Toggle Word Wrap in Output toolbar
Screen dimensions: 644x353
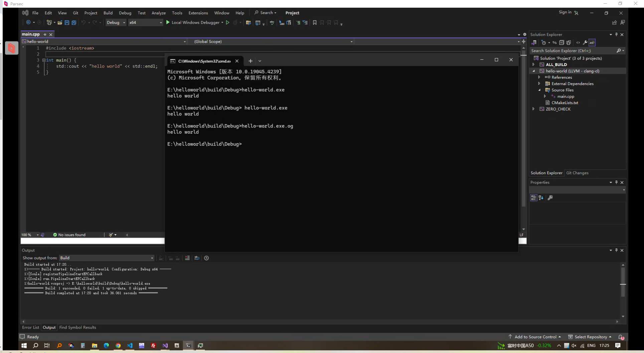pos(197,258)
